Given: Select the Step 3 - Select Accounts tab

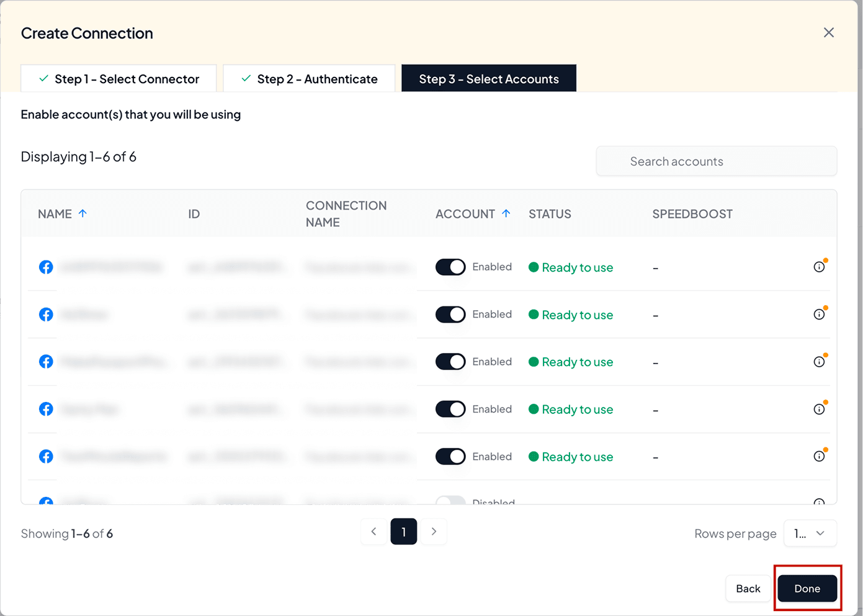Looking at the screenshot, I should [x=489, y=79].
